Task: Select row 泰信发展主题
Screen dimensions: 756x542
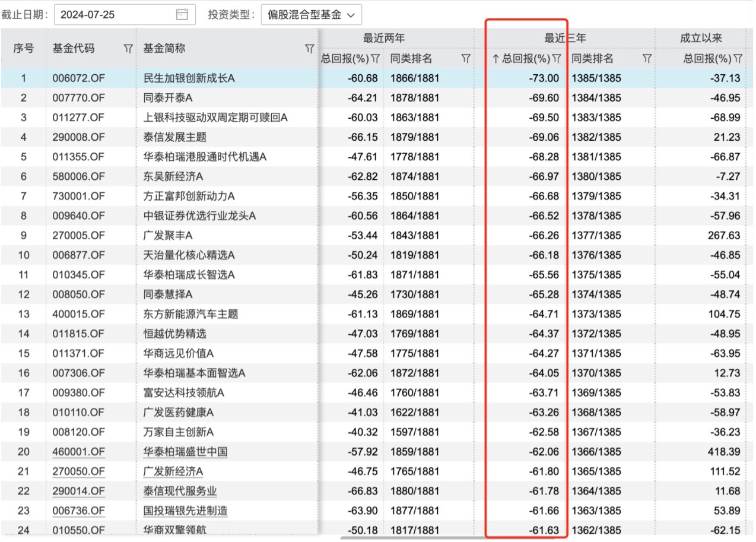Action: pos(377,137)
